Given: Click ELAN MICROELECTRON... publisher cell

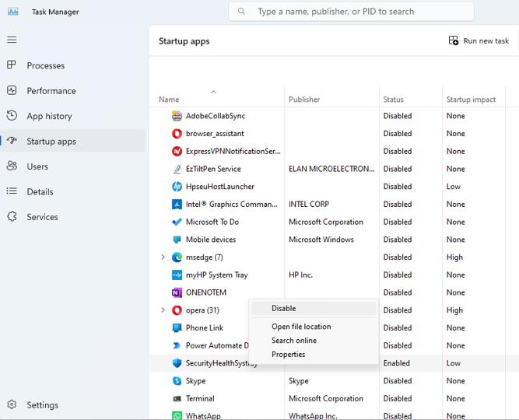Looking at the screenshot, I should [331, 169].
